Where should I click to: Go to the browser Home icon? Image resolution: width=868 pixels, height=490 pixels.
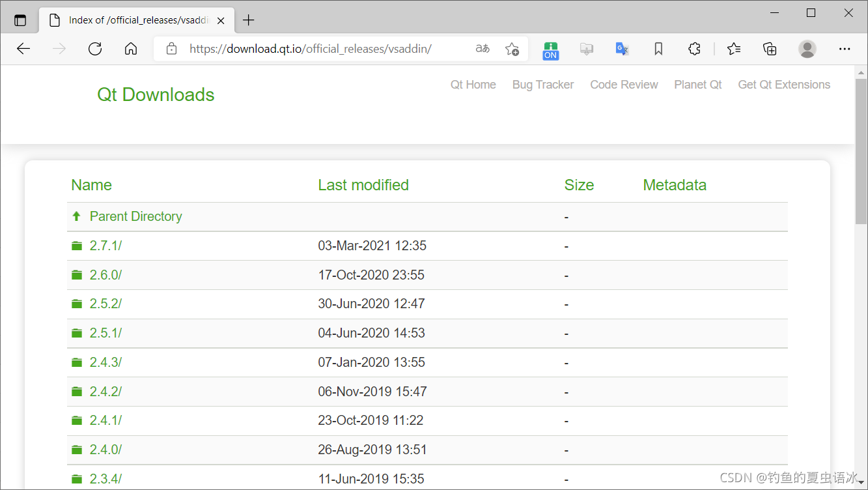[x=131, y=49]
